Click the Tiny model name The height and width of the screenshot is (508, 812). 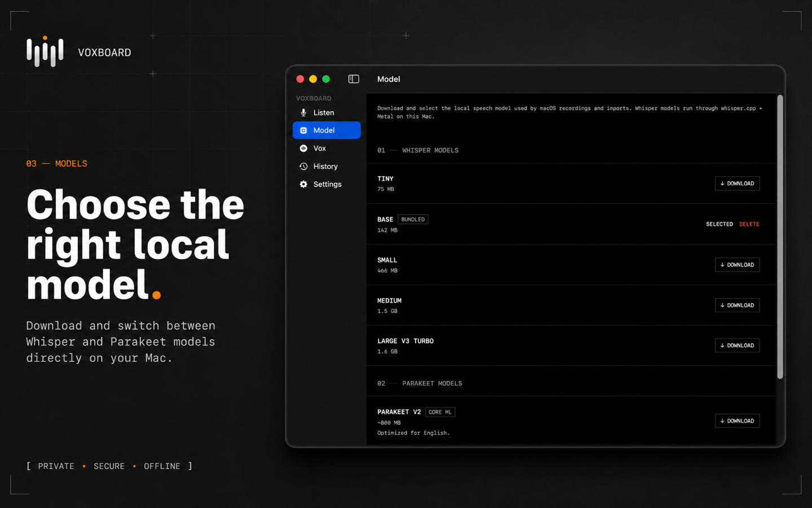click(386, 179)
